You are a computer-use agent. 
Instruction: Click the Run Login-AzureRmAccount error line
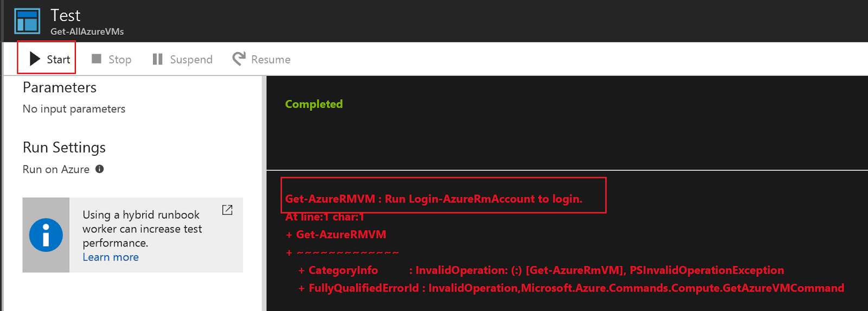tap(433, 199)
